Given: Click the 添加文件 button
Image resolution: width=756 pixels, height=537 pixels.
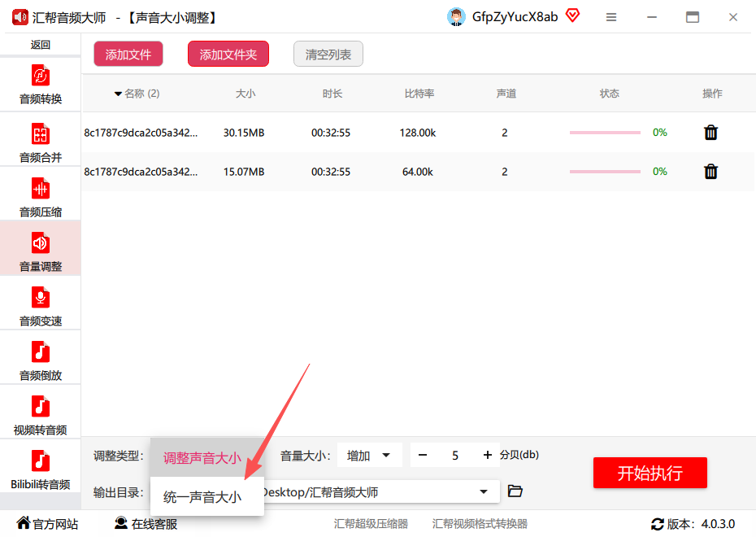Looking at the screenshot, I should (128, 54).
